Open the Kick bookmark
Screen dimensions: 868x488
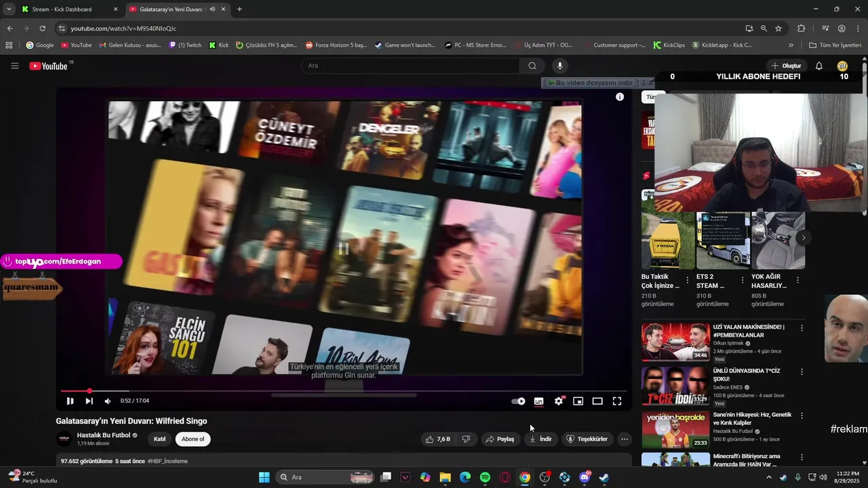click(x=219, y=45)
